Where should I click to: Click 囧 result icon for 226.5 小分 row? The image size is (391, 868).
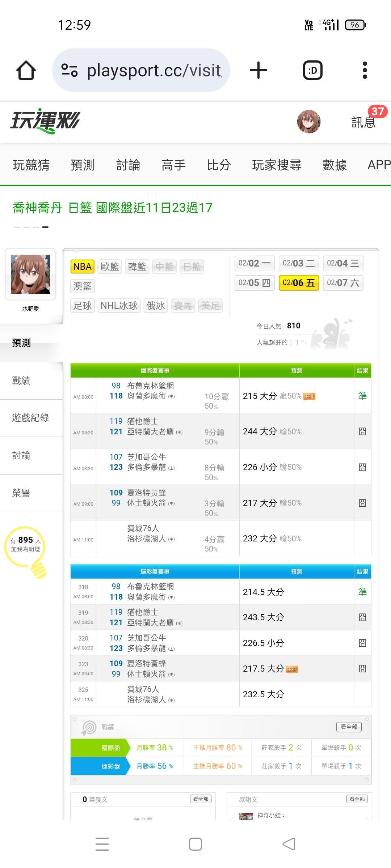362,643
